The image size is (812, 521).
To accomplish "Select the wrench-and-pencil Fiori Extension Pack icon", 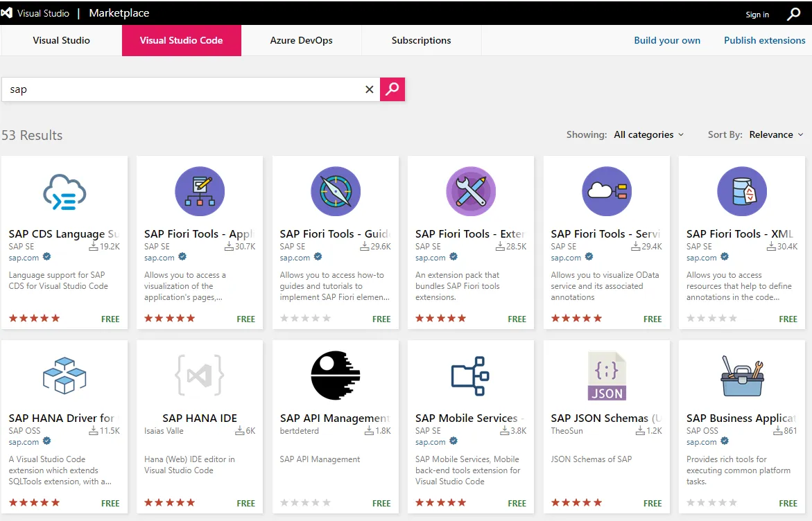I will pos(471,192).
